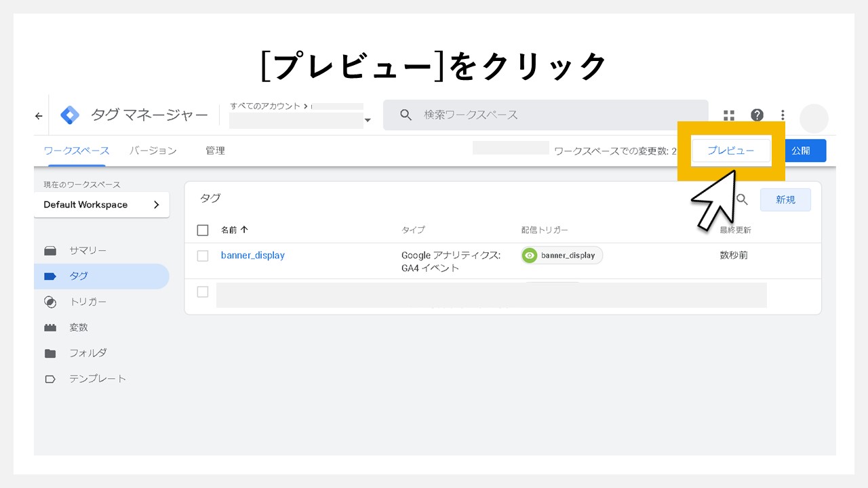The width and height of the screenshot is (868, 488).
Task: Select the タグ (Tags) sidebar icon
Action: click(x=51, y=276)
